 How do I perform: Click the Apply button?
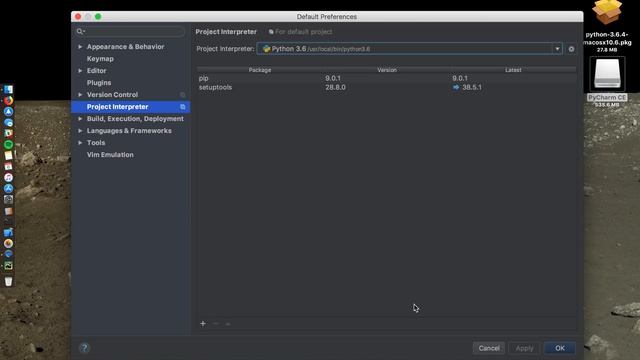524,348
